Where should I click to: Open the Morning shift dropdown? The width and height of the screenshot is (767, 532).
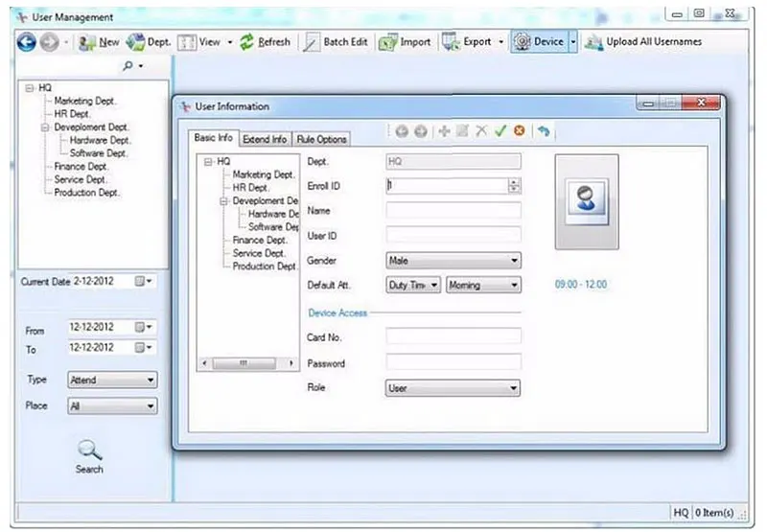pos(483,285)
